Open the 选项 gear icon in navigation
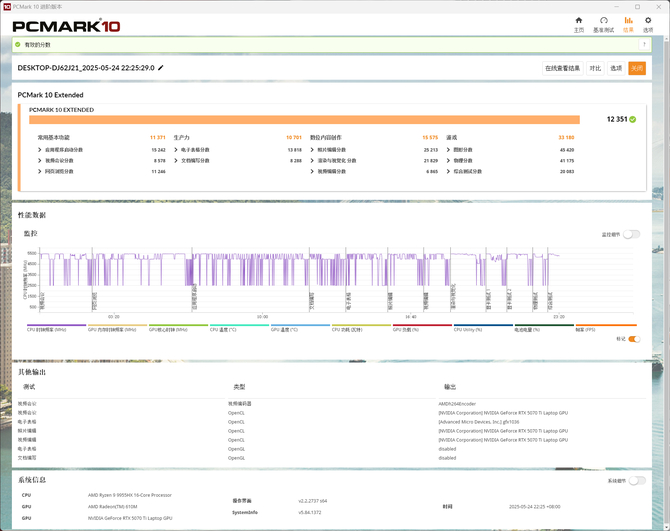 [x=648, y=24]
